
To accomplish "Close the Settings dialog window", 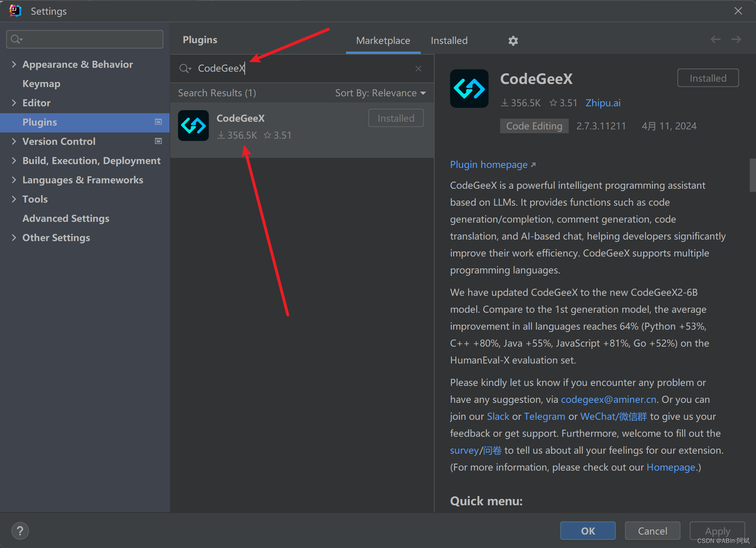I will 738,11.
